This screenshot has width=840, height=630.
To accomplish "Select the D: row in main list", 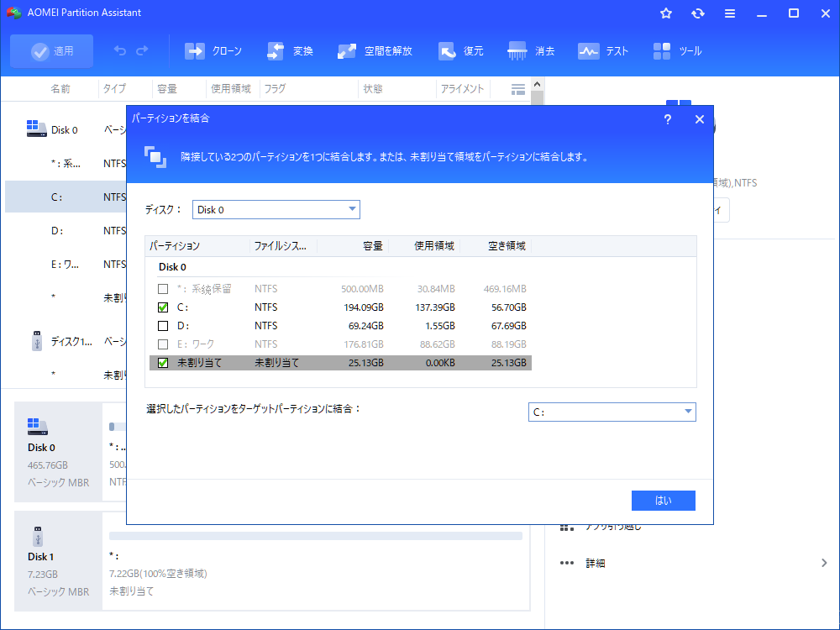I will click(x=66, y=230).
